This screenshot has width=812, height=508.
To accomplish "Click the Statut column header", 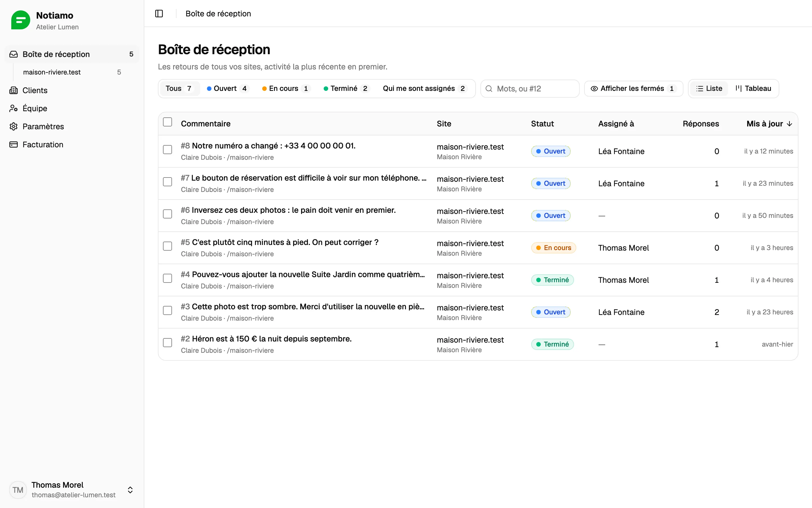I will pos(542,124).
